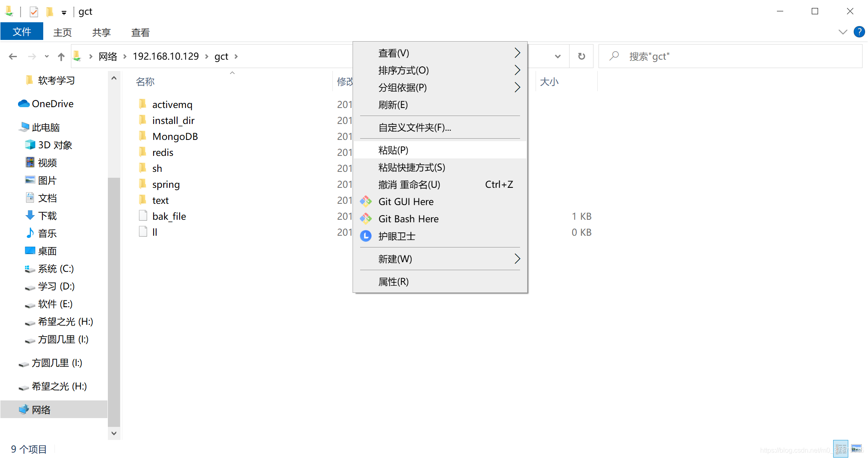Go up one folder level arrow
The width and height of the screenshot is (868, 458).
(x=61, y=56)
